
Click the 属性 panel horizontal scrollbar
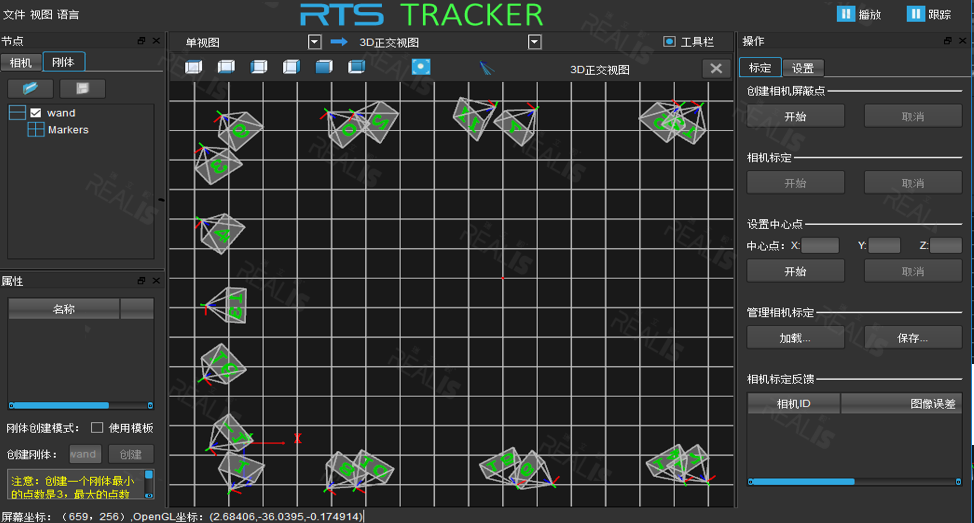[x=81, y=405]
